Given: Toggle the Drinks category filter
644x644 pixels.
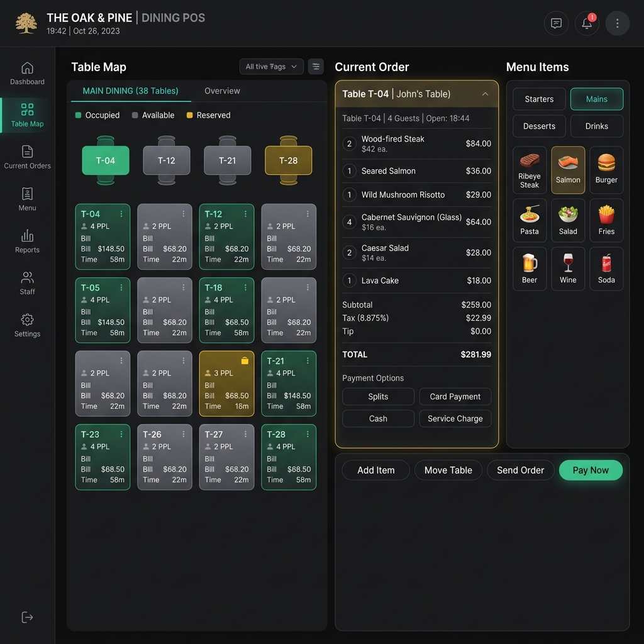Looking at the screenshot, I should [596, 126].
